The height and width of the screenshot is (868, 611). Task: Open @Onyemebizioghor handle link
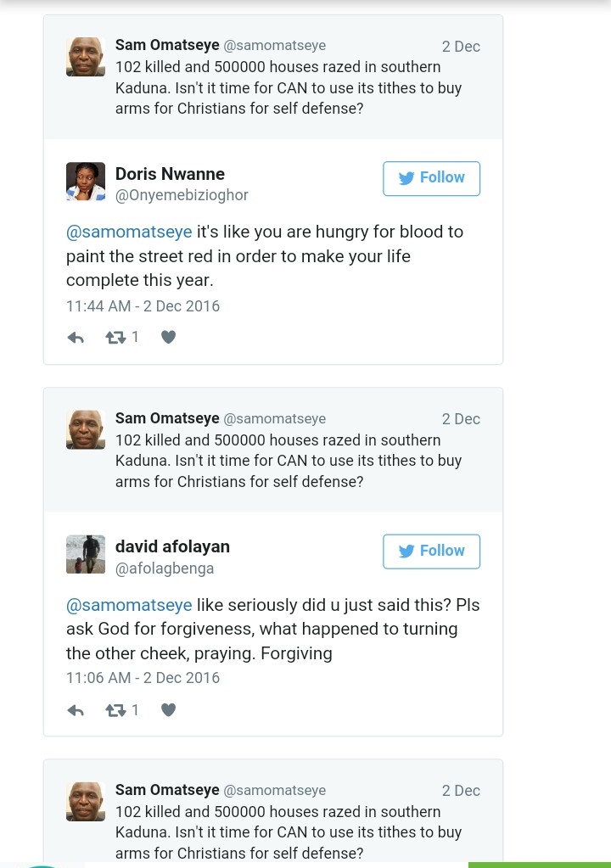click(x=182, y=195)
